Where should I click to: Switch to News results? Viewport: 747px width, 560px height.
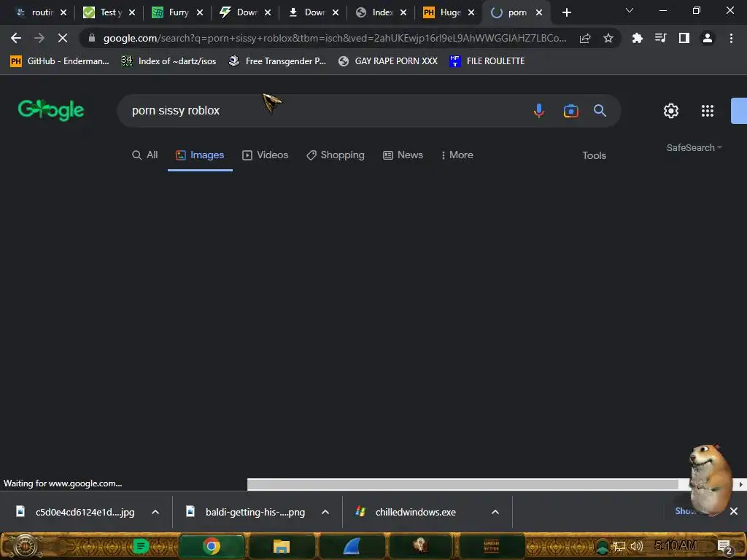pyautogui.click(x=403, y=155)
